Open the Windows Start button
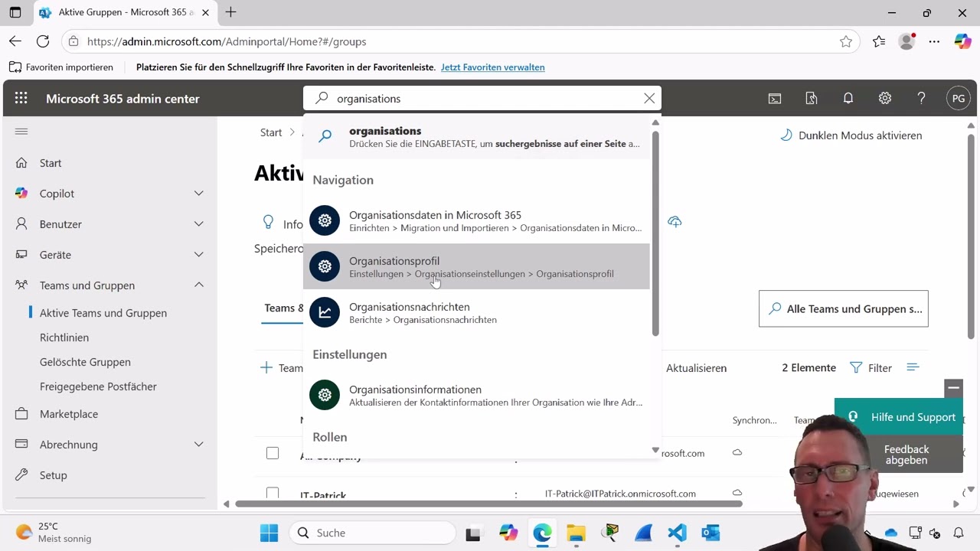Screen dimensions: 980x551 [269, 533]
